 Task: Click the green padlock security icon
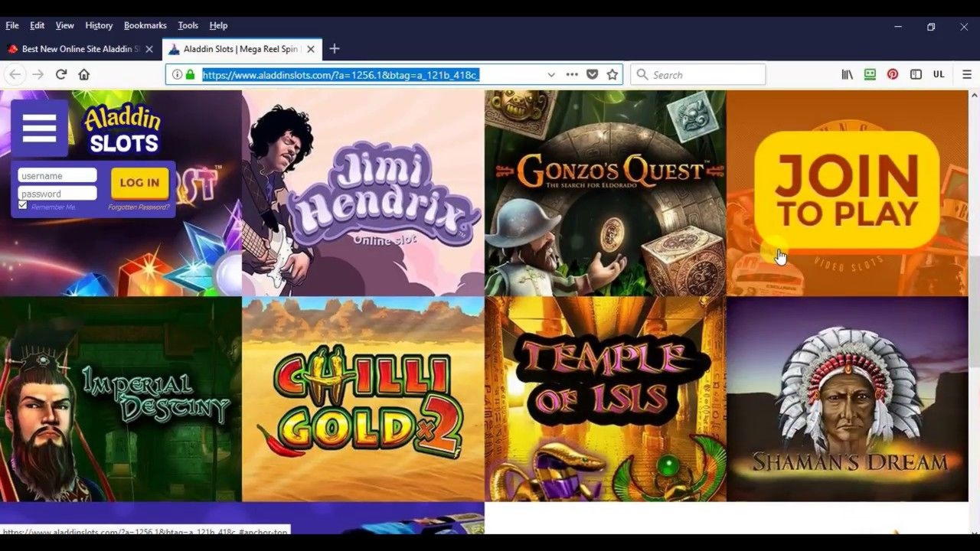190,74
